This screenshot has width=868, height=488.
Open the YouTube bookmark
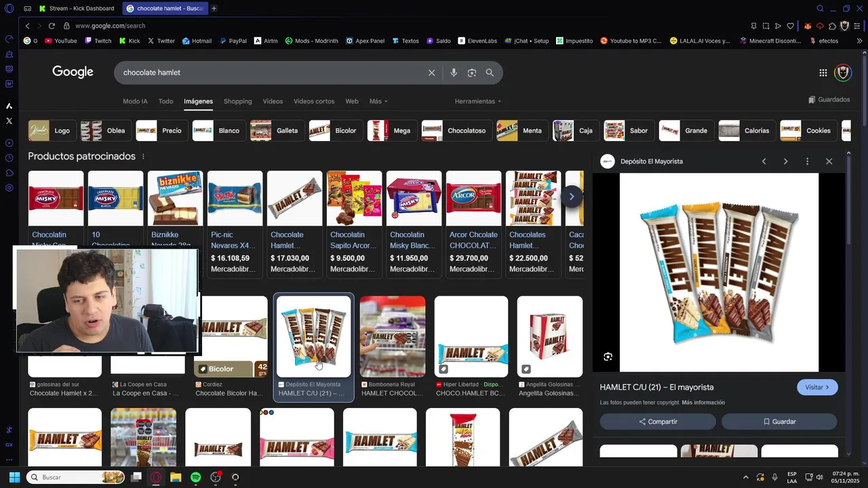60,41
